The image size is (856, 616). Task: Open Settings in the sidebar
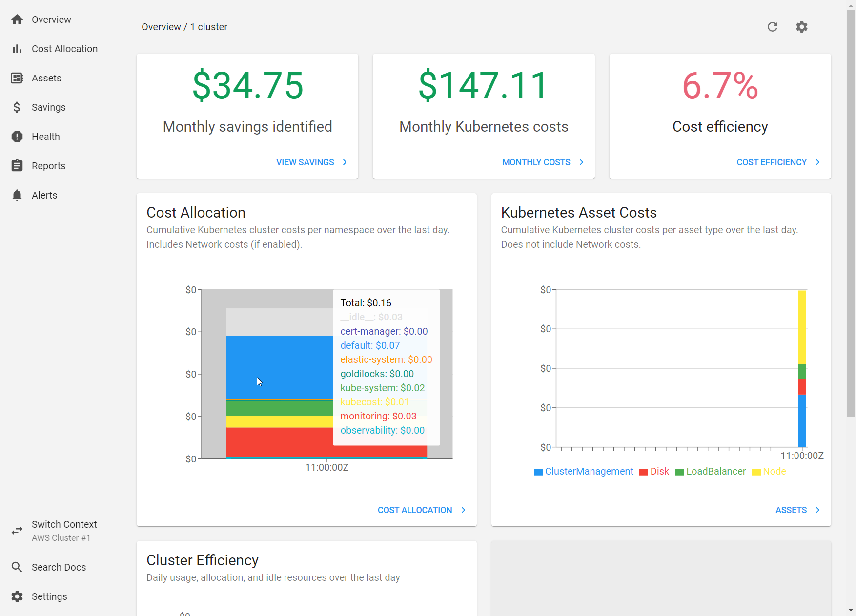pyautogui.click(x=49, y=596)
